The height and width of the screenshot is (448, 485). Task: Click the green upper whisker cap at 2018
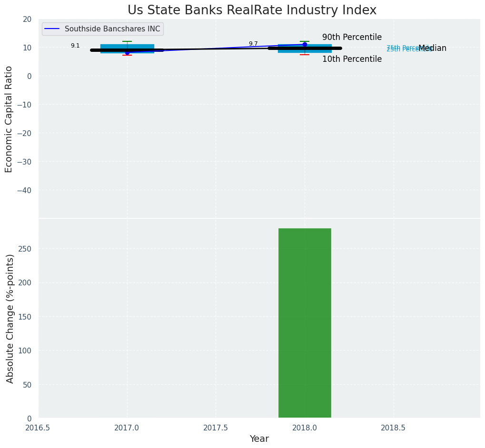point(305,41)
